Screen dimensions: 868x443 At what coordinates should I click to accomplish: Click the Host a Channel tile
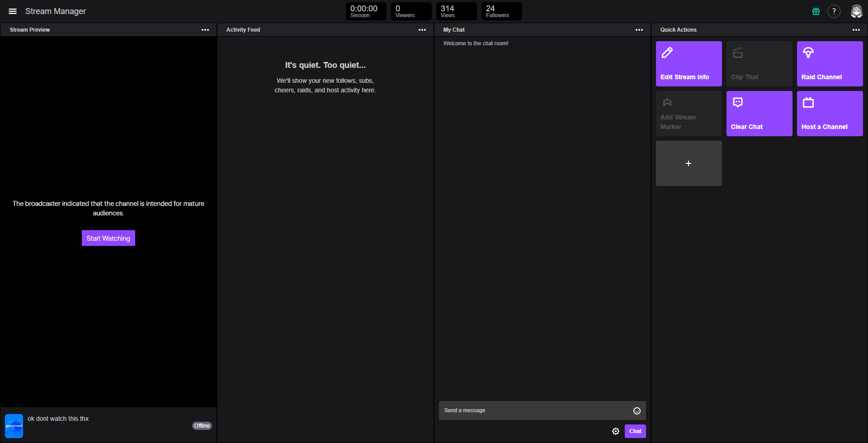830,114
